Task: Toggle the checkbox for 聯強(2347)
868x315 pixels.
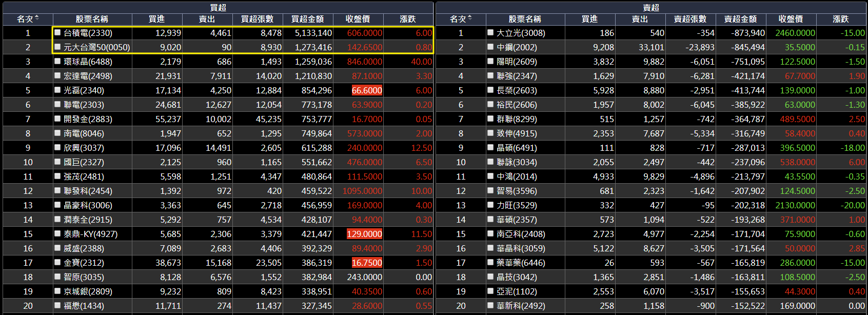Action: [490, 75]
